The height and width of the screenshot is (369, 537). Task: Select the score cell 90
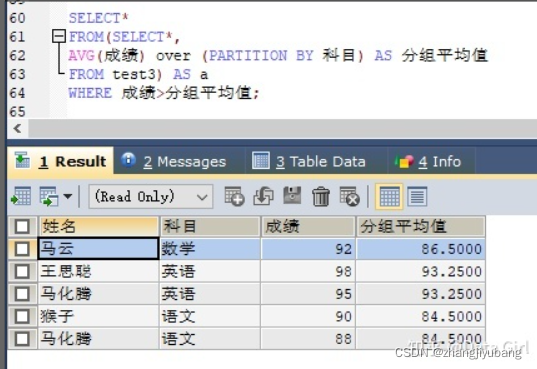click(308, 316)
